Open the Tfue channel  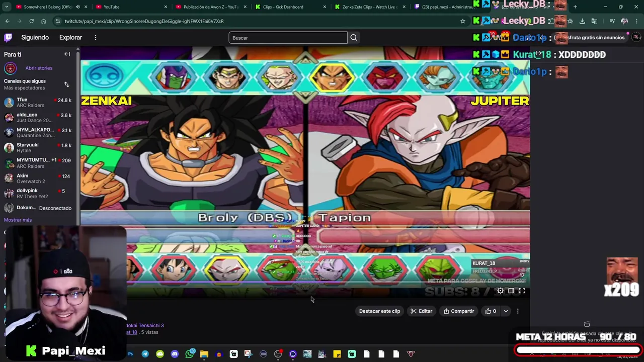point(38,103)
